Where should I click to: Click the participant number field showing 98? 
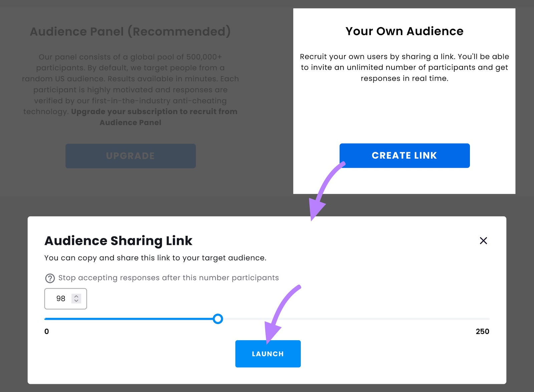(61, 299)
